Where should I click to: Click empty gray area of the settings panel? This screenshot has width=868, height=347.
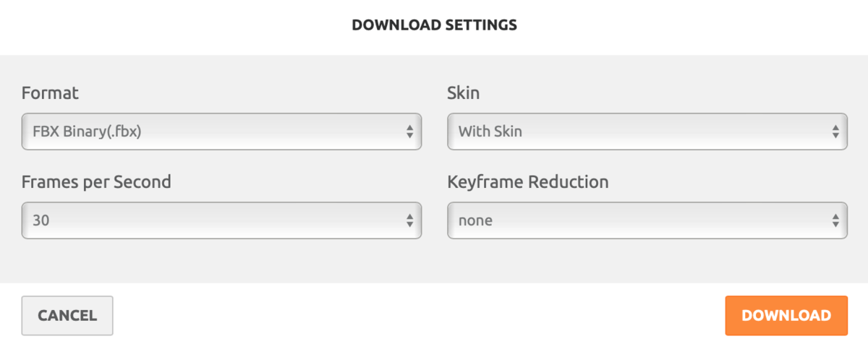434,260
